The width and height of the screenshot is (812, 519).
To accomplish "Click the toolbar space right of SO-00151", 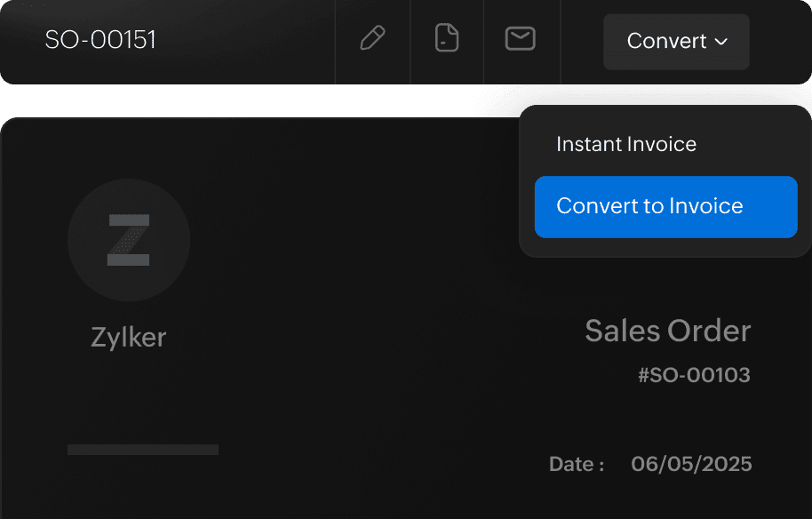I will 249,41.
